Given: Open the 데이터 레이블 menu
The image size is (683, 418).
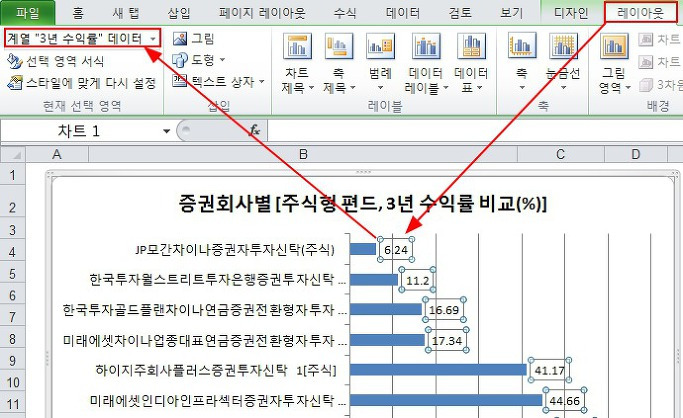Looking at the screenshot, I should tap(426, 63).
